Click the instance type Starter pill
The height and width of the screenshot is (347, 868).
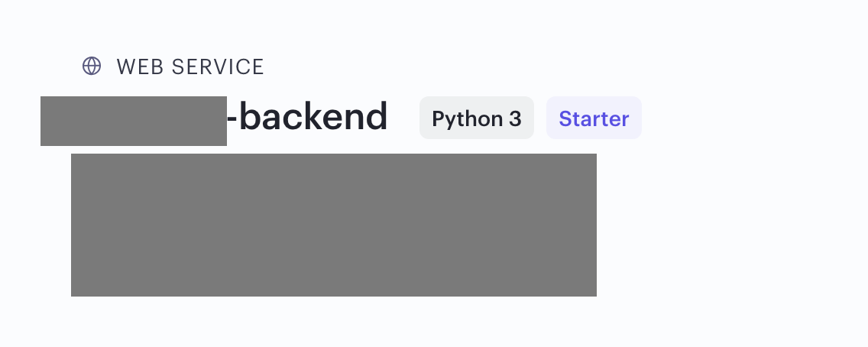coord(594,118)
